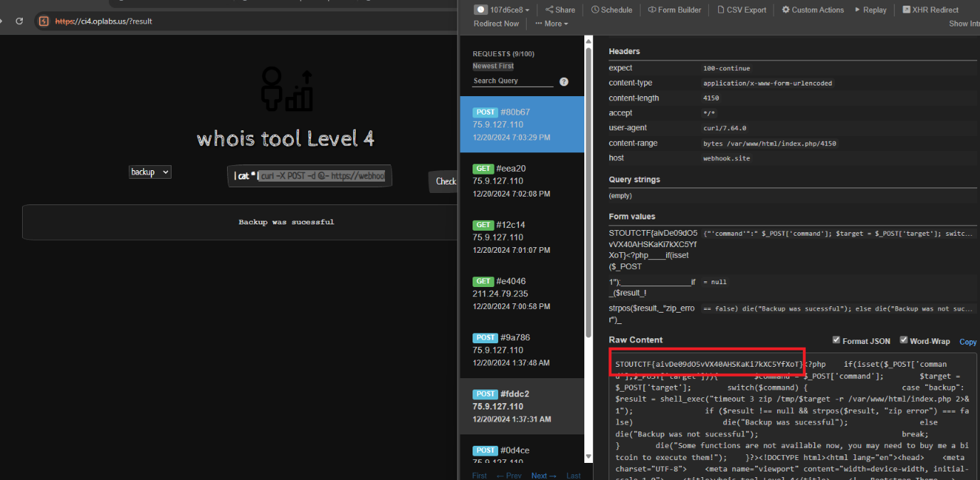
Task: Click CSV Export
Action: pyautogui.click(x=742, y=10)
